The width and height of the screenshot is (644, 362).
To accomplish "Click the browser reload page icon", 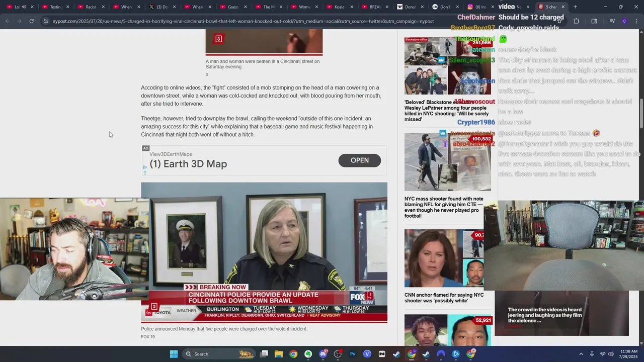I will (x=31, y=21).
